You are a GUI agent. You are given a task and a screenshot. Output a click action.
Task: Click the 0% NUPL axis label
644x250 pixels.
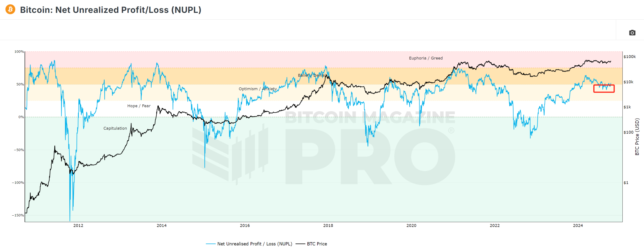21,117
